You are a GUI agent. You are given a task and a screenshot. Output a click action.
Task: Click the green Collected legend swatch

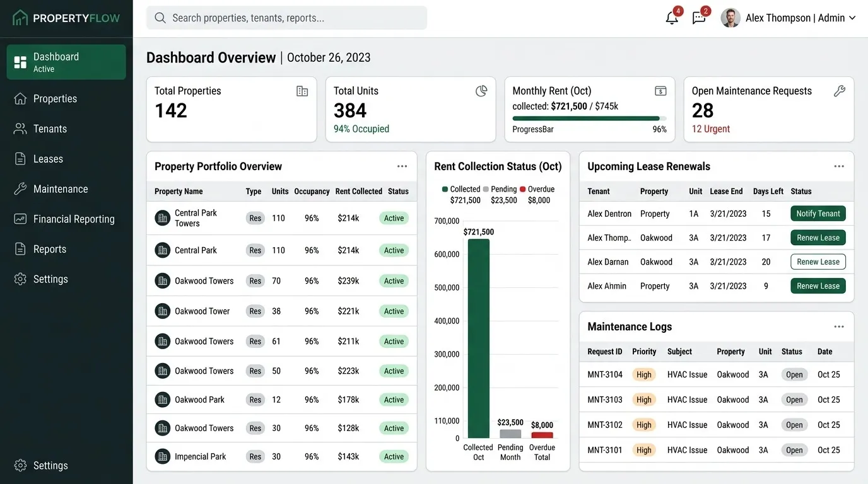[445, 189]
